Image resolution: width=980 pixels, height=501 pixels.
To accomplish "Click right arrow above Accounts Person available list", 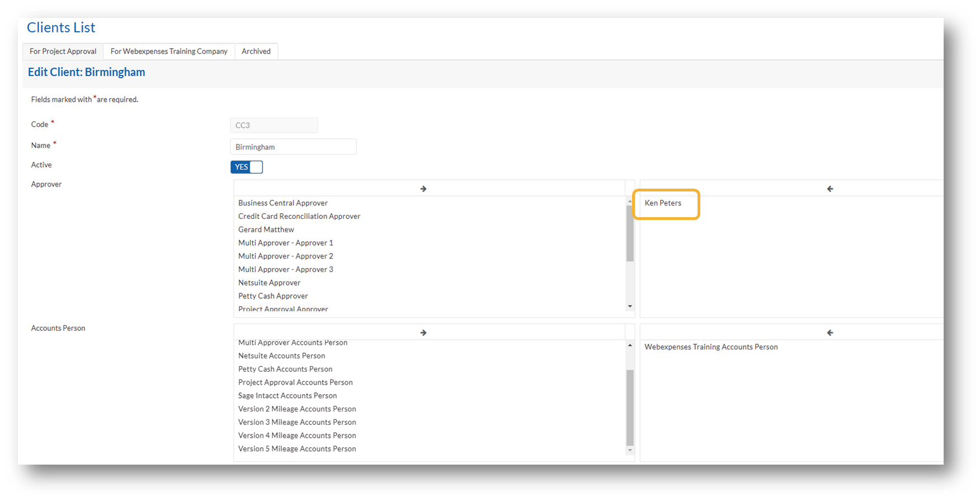I will [x=423, y=333].
